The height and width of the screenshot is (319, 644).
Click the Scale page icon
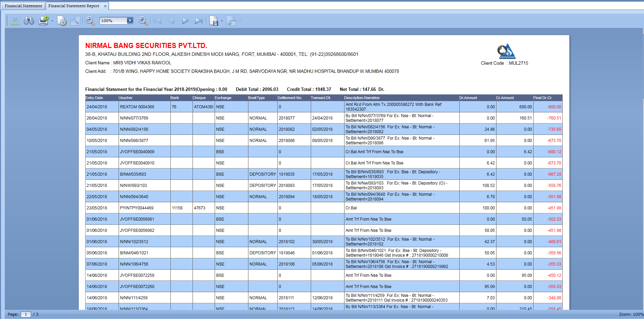point(75,21)
